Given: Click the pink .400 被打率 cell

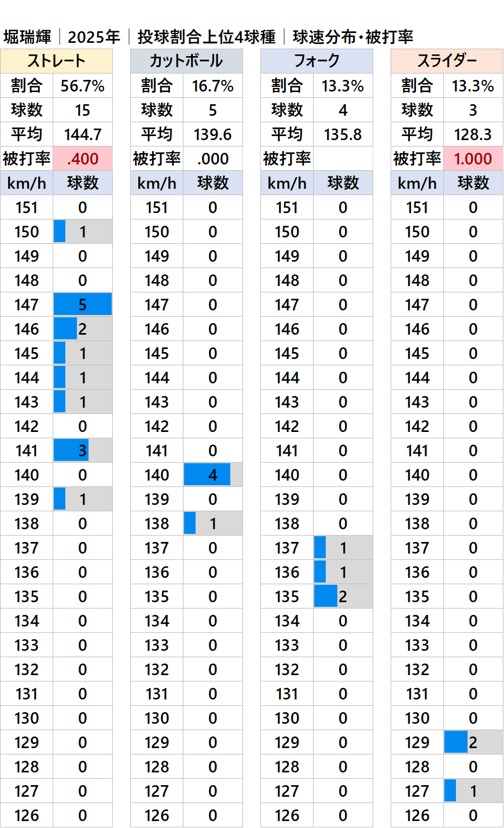Looking at the screenshot, I should 83,159.
